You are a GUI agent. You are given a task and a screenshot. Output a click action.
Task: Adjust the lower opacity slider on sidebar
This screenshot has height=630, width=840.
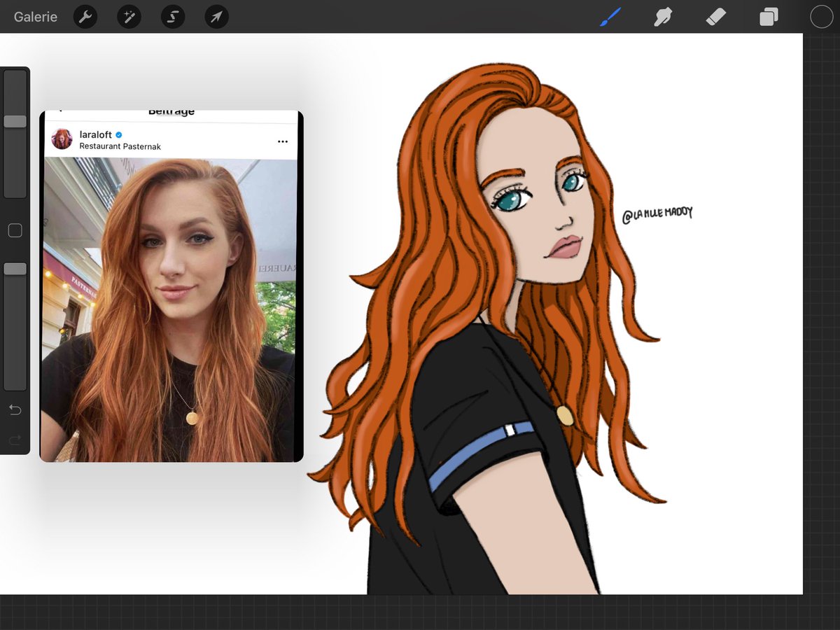(x=15, y=268)
